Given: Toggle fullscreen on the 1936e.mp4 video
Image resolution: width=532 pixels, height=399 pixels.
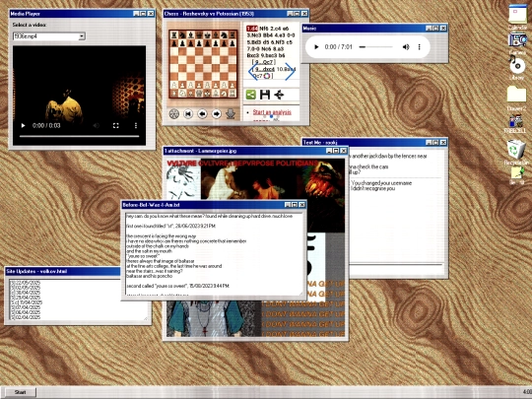Looking at the screenshot, I should tap(115, 125).
